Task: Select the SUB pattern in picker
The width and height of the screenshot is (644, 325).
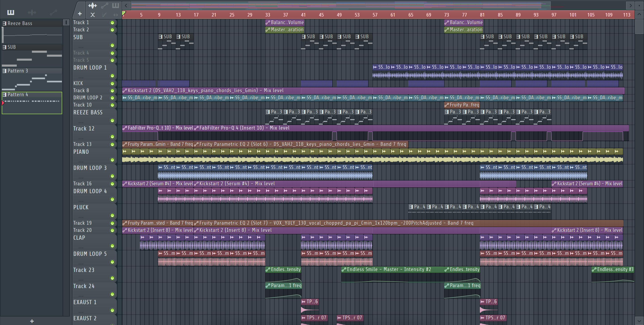Action: (32, 55)
